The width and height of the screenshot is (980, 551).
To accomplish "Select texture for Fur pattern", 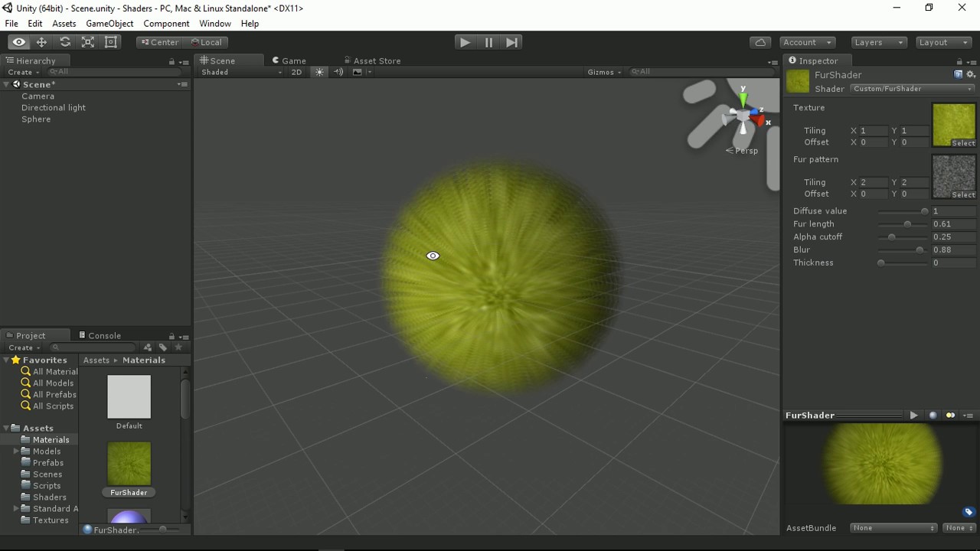I will tap(963, 194).
